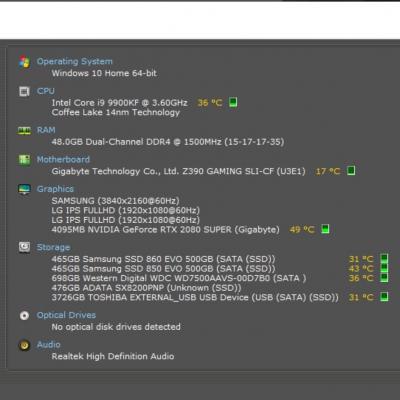Click the 43 °C Samsung 850 EVO temperature
Image resolution: width=400 pixels, height=400 pixels.
point(361,269)
